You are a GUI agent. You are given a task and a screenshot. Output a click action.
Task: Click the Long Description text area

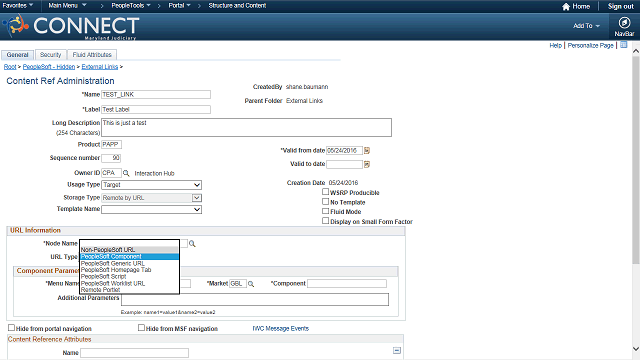click(x=247, y=128)
